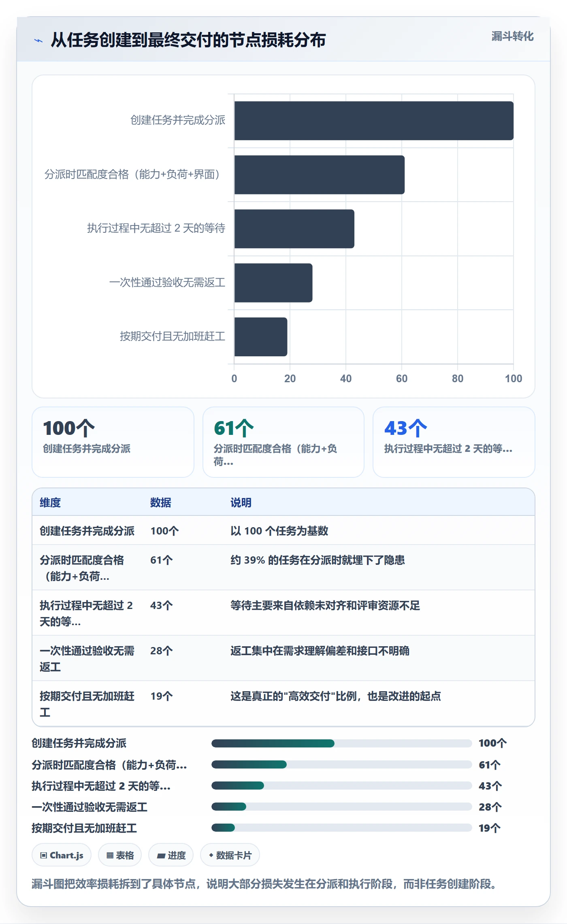The width and height of the screenshot is (567, 924).
Task: Click the 说明 column header
Action: point(241,502)
